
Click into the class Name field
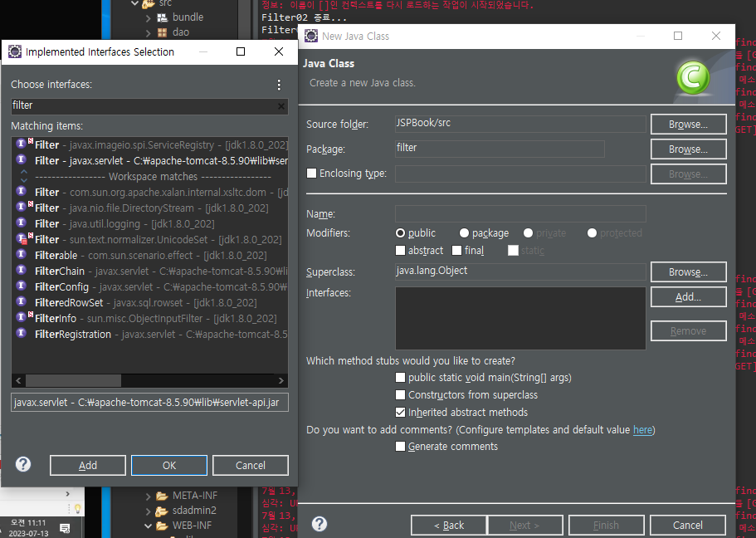click(x=520, y=213)
